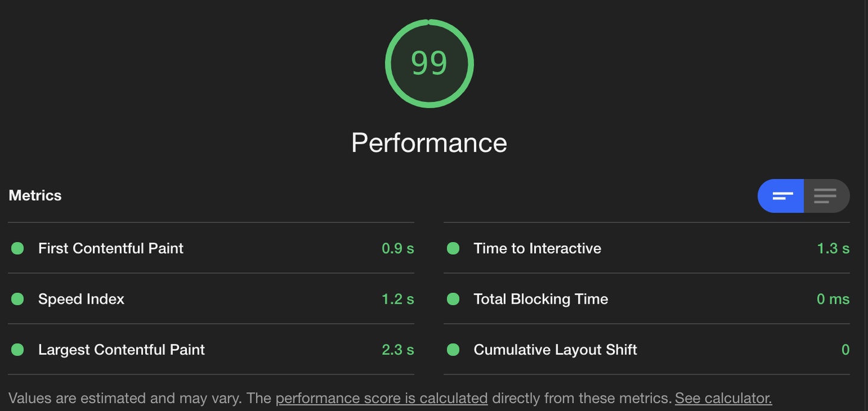868x411 pixels.
Task: Click the 99 performance score gauge
Action: [429, 63]
